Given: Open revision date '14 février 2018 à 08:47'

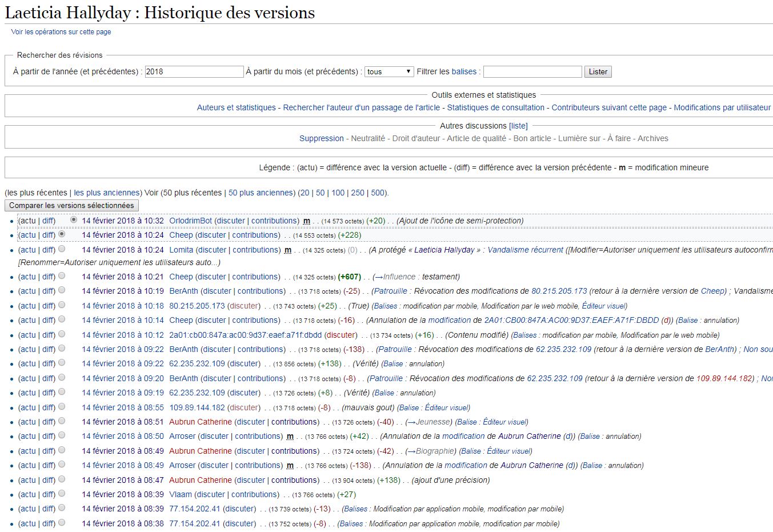Looking at the screenshot, I should 123,480.
